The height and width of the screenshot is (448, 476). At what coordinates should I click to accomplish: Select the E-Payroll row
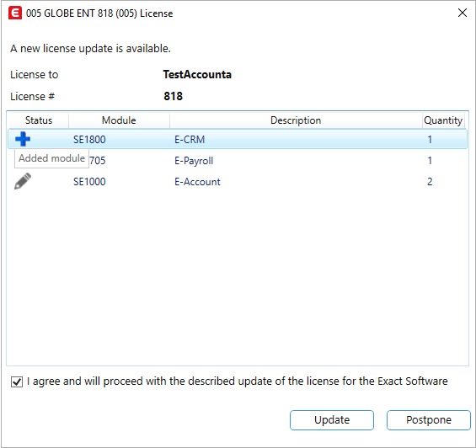(238, 160)
